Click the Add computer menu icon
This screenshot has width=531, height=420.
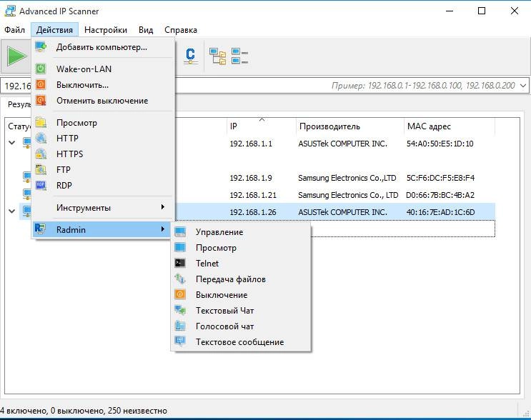[x=41, y=46]
